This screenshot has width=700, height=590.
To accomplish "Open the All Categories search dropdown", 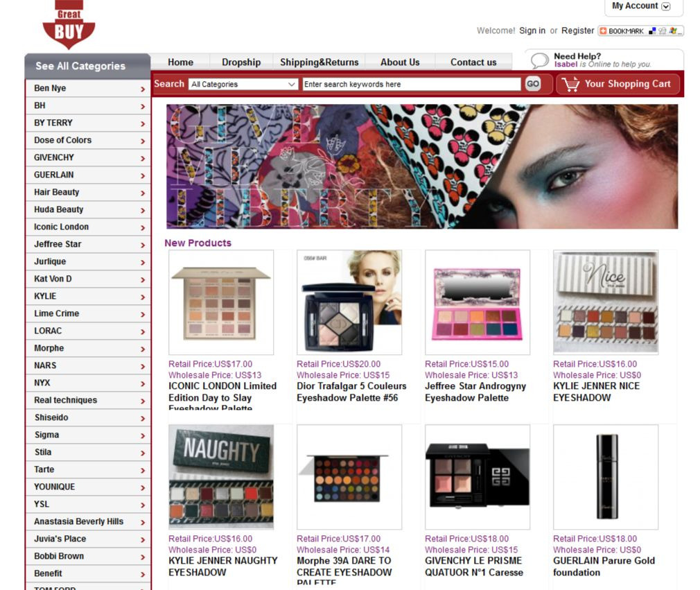I will pyautogui.click(x=243, y=84).
